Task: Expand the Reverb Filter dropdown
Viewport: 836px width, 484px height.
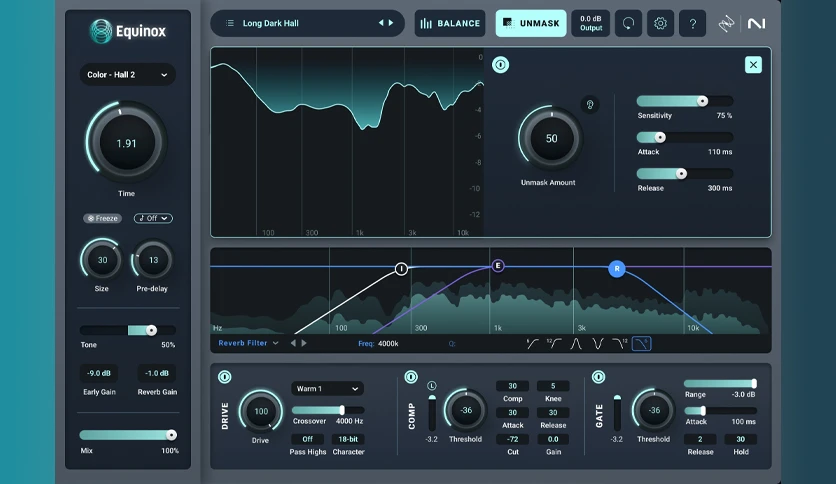Action: (x=248, y=343)
